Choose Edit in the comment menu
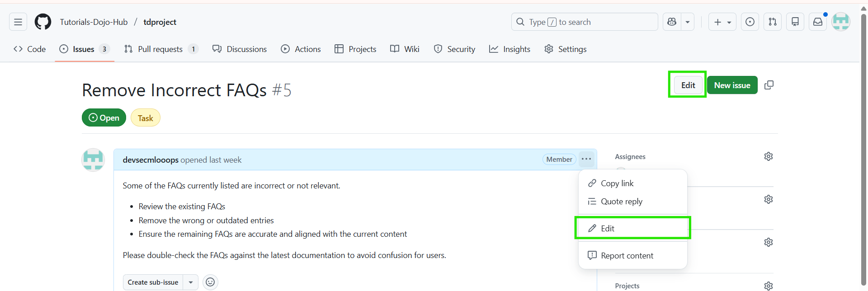Viewport: 868px width, 291px height. coord(633,228)
